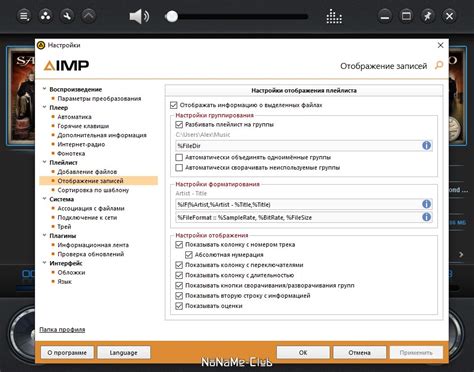Open Добавление файлов settings page
This screenshot has height=372, width=474.
click(87, 172)
